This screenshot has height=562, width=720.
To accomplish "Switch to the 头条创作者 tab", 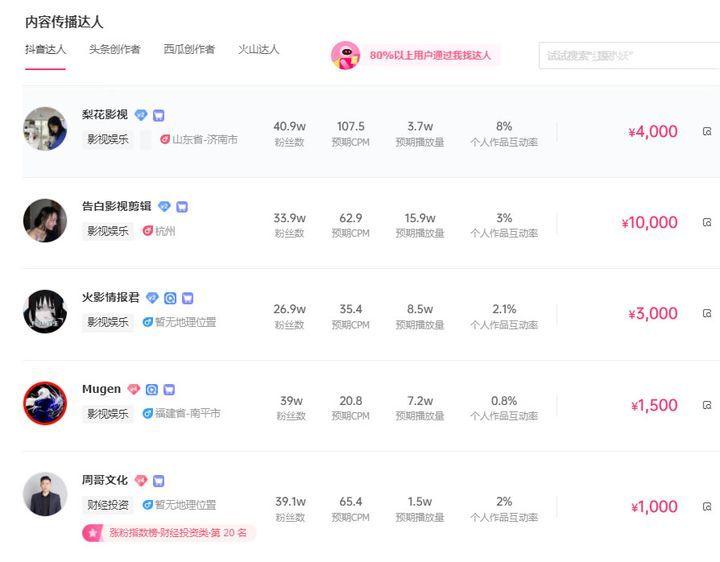I will (114, 49).
